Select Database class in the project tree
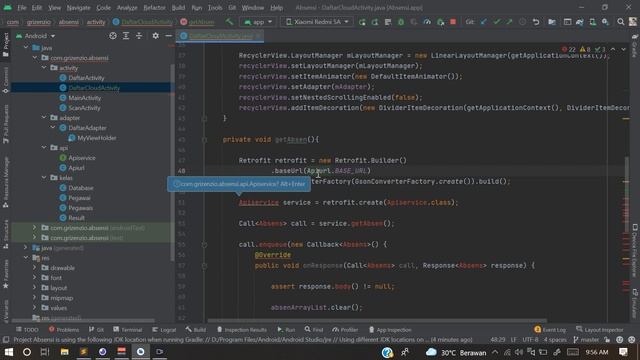This screenshot has height=360, width=640. coord(81,188)
